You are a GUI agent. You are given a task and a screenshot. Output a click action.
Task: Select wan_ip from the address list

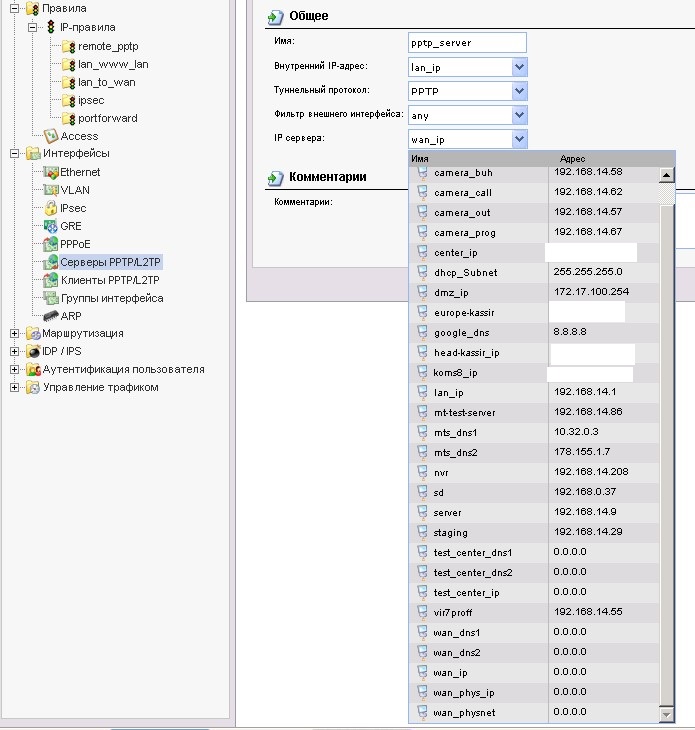[450, 672]
